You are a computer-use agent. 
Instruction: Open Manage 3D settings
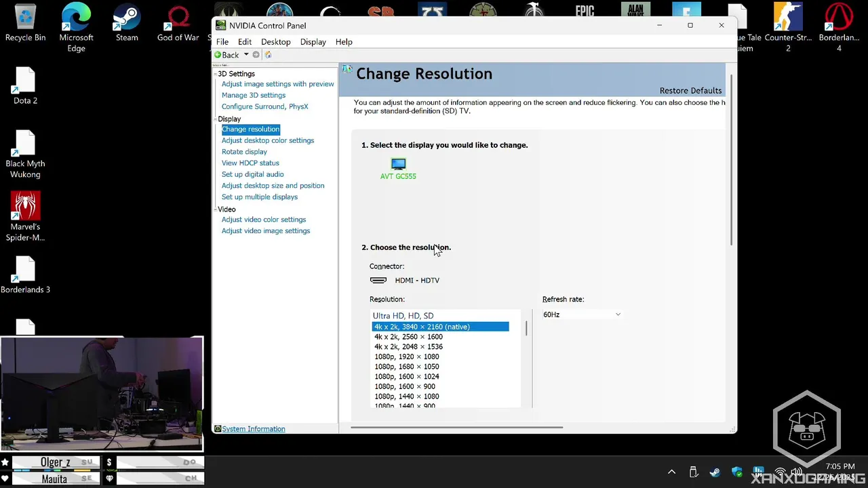tap(254, 96)
